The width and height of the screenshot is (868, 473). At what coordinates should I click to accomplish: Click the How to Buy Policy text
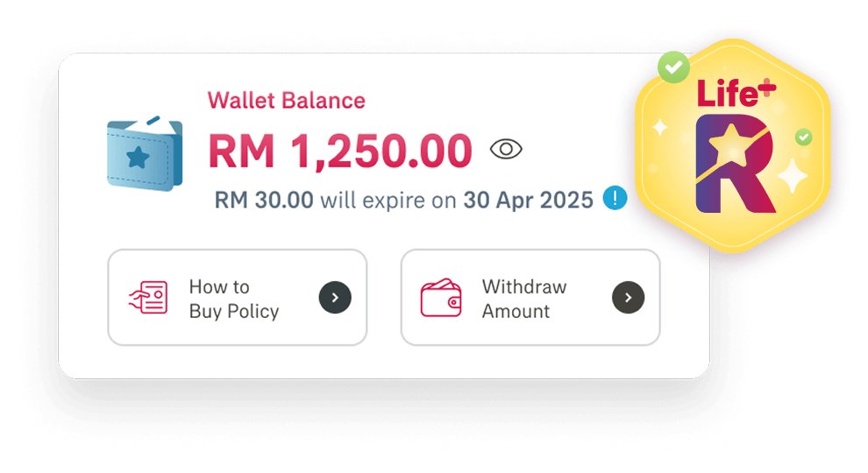pos(233,299)
